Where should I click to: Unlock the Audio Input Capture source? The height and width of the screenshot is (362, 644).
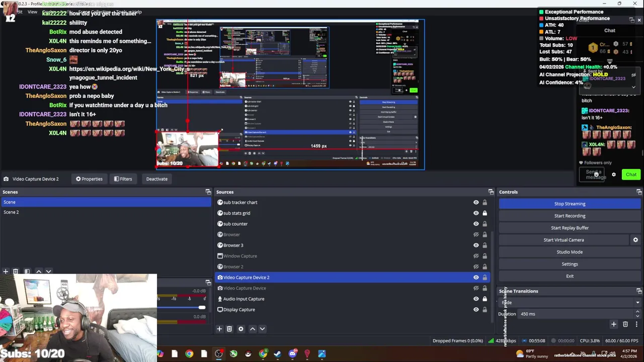(x=485, y=299)
